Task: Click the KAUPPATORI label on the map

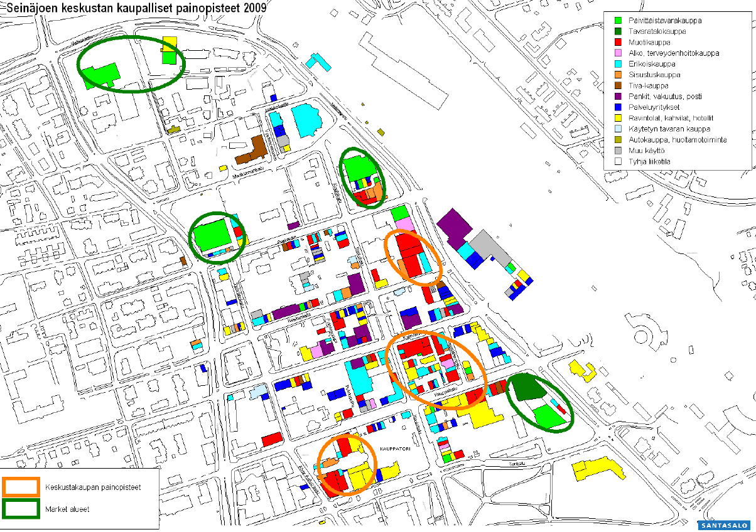Action: click(x=394, y=449)
